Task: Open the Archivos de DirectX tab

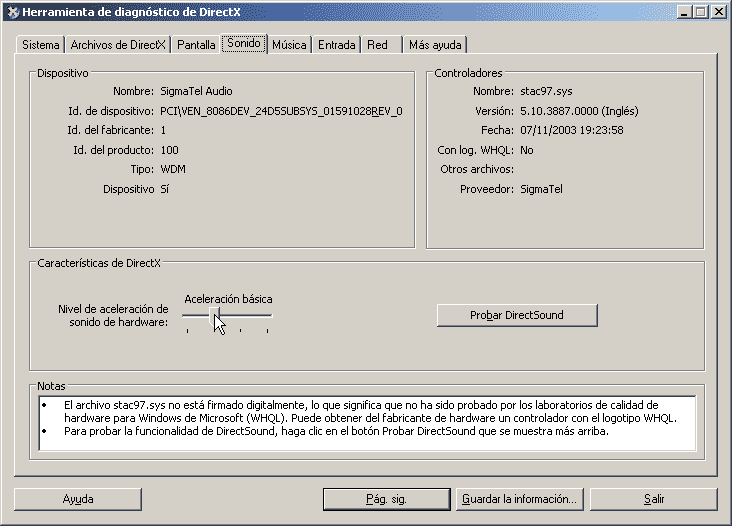Action: [x=118, y=45]
